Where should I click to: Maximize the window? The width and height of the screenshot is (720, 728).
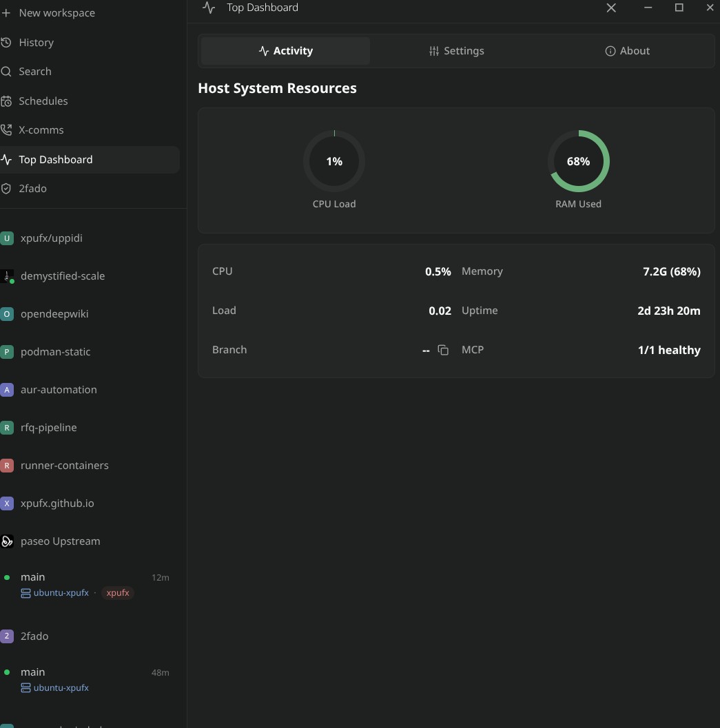(679, 8)
